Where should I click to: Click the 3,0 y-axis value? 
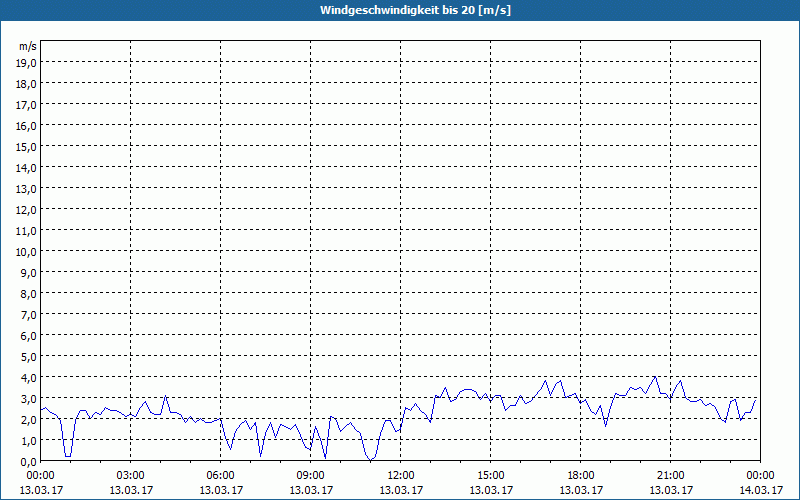tap(30, 398)
